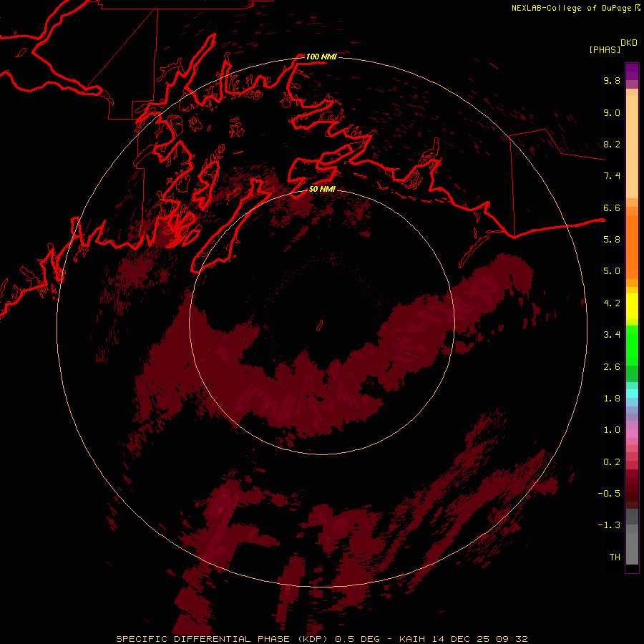Select the 4.2 value on the scale
This screenshot has width=644, height=644.
612,303
